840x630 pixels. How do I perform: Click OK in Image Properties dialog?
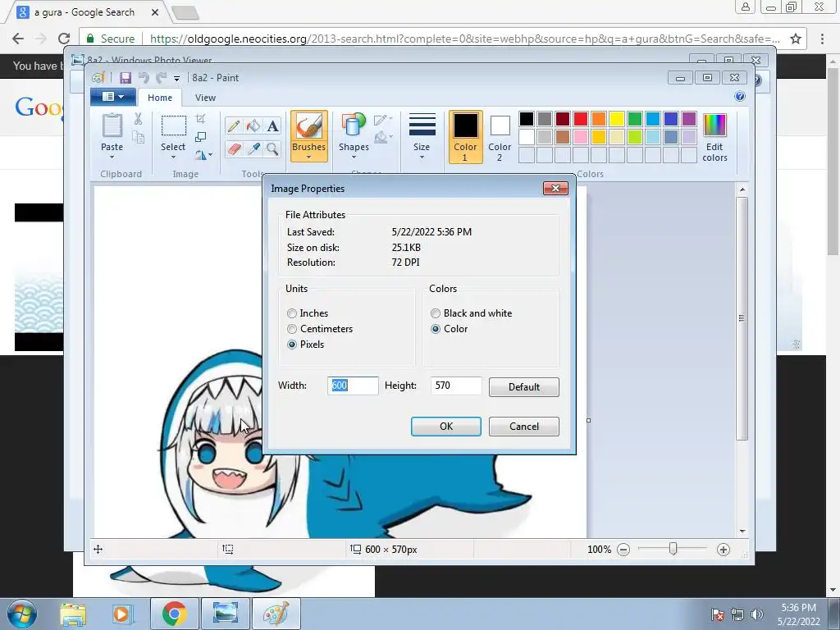coord(445,427)
